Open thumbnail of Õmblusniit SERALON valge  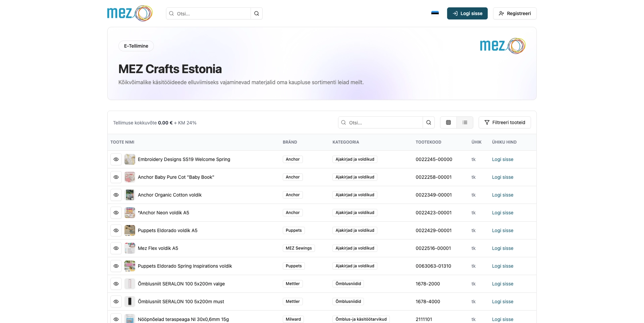click(130, 284)
